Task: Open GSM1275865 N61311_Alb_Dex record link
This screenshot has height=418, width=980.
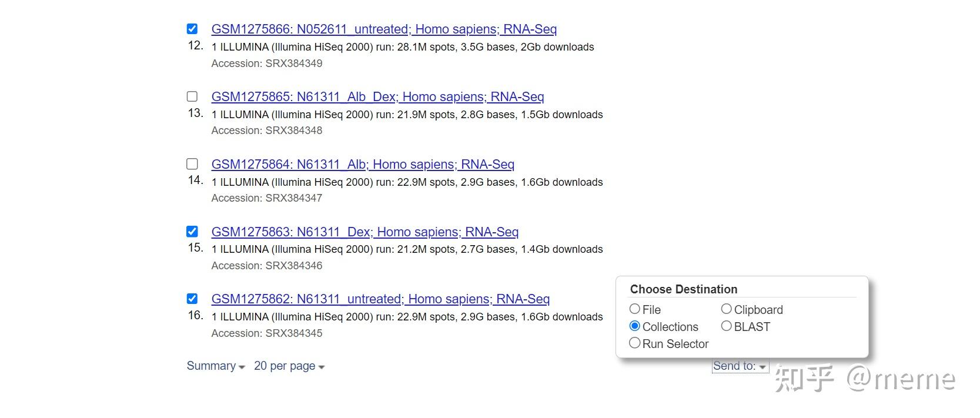Action: (377, 97)
